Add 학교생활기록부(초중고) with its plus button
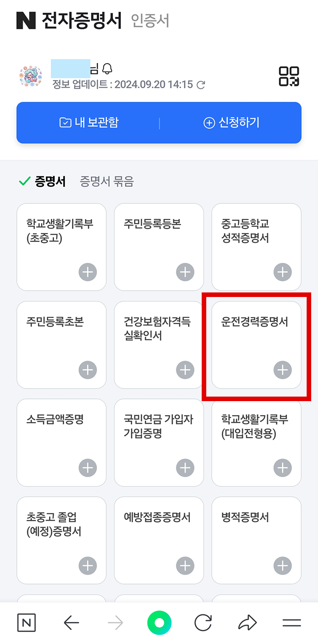Screen dimensions: 318x644 tap(87, 272)
